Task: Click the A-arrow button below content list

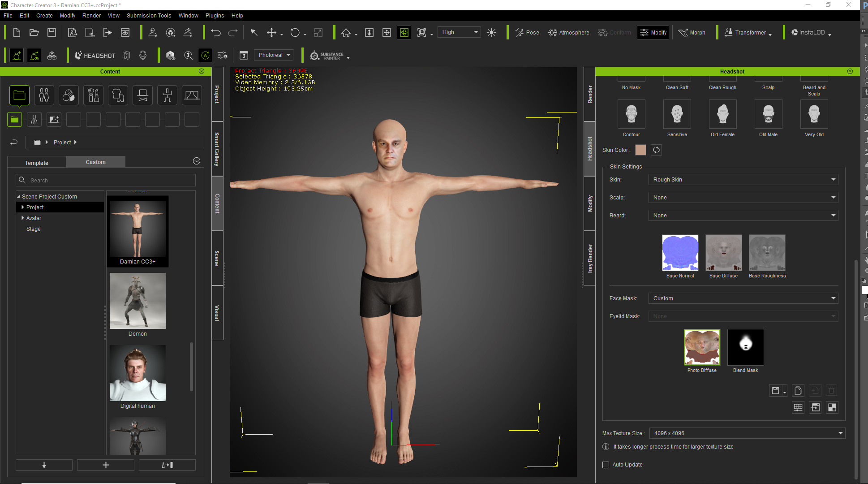Action: pyautogui.click(x=167, y=465)
